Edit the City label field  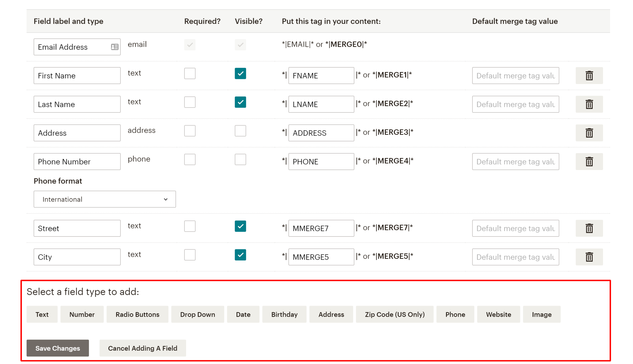click(x=77, y=257)
